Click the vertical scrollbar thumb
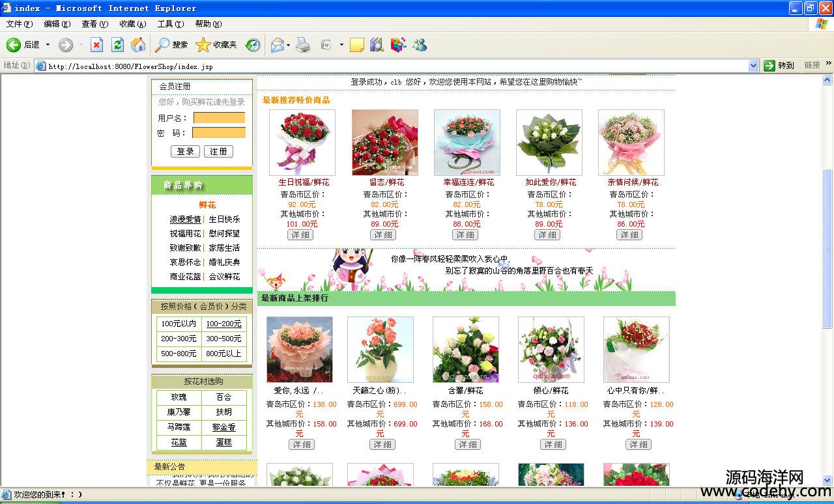Image resolution: width=834 pixels, height=504 pixels. pyautogui.click(x=828, y=247)
